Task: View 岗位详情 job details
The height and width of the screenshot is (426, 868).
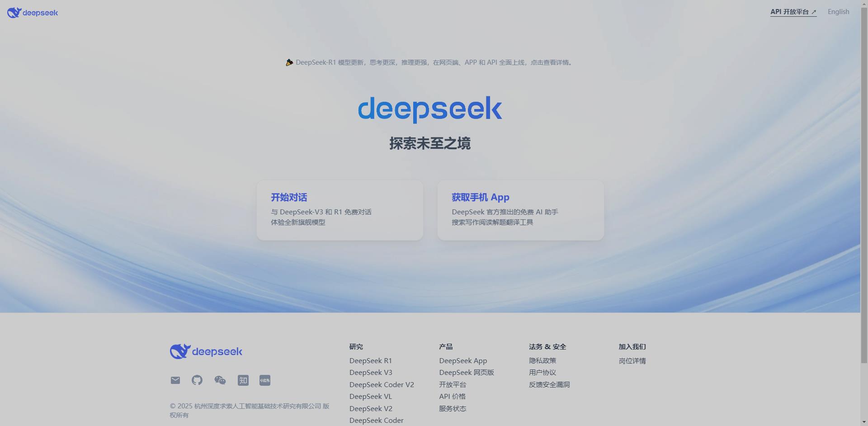Action: [632, 360]
